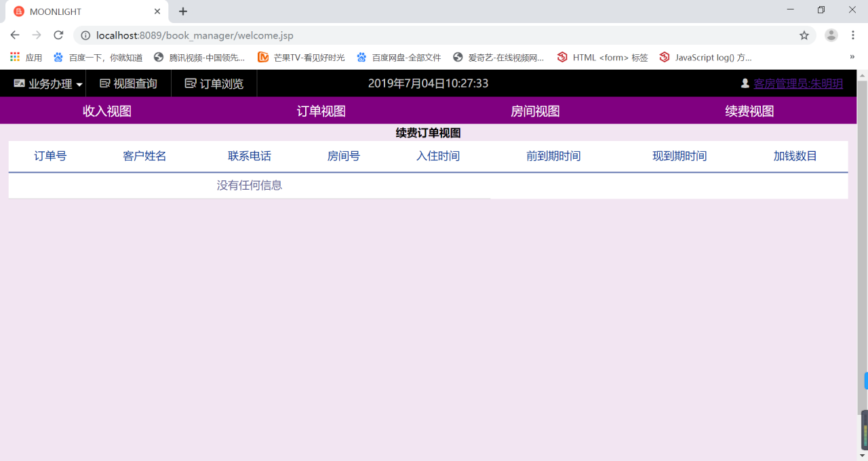
Task: Switch to the 收入视图 tab
Action: coord(107,111)
